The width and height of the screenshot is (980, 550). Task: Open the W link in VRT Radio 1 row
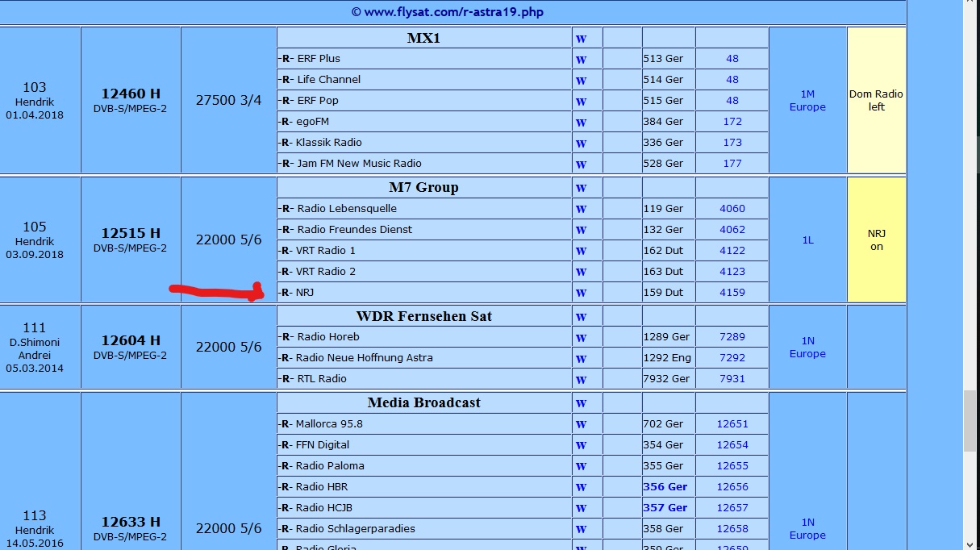[x=581, y=251]
